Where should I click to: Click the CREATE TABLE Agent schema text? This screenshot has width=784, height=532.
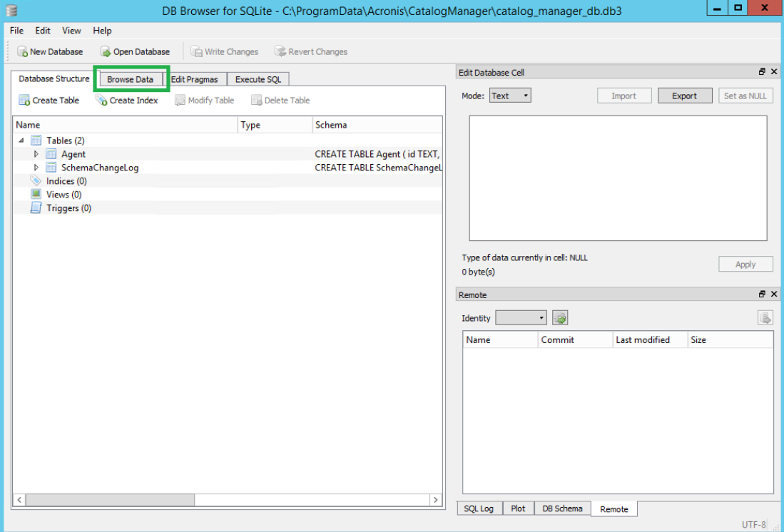377,154
